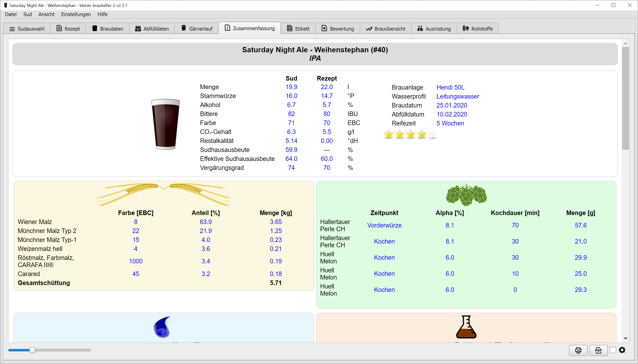The height and width of the screenshot is (364, 638).
Task: Click the wheat ears malt icon
Action: (164, 195)
